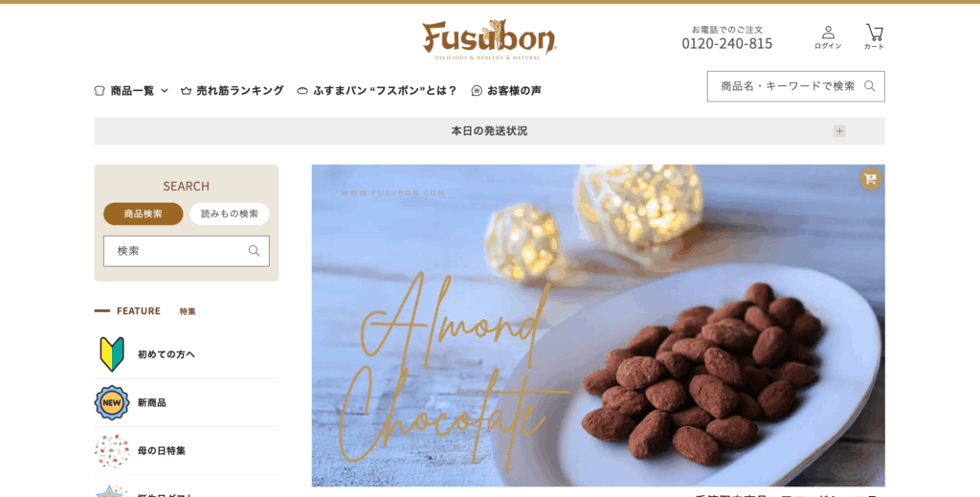Click the beginner mark icon for 初めての方へ
This screenshot has width=980, height=497.
click(112, 354)
